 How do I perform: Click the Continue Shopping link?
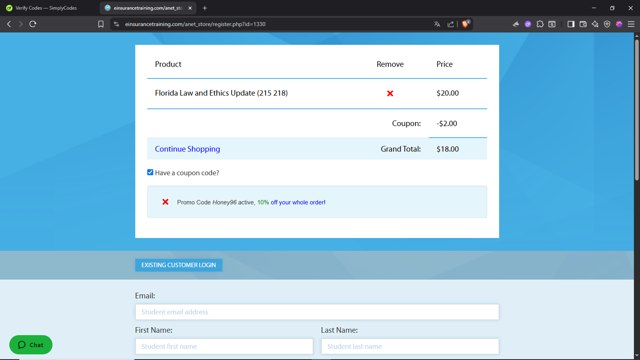(187, 149)
